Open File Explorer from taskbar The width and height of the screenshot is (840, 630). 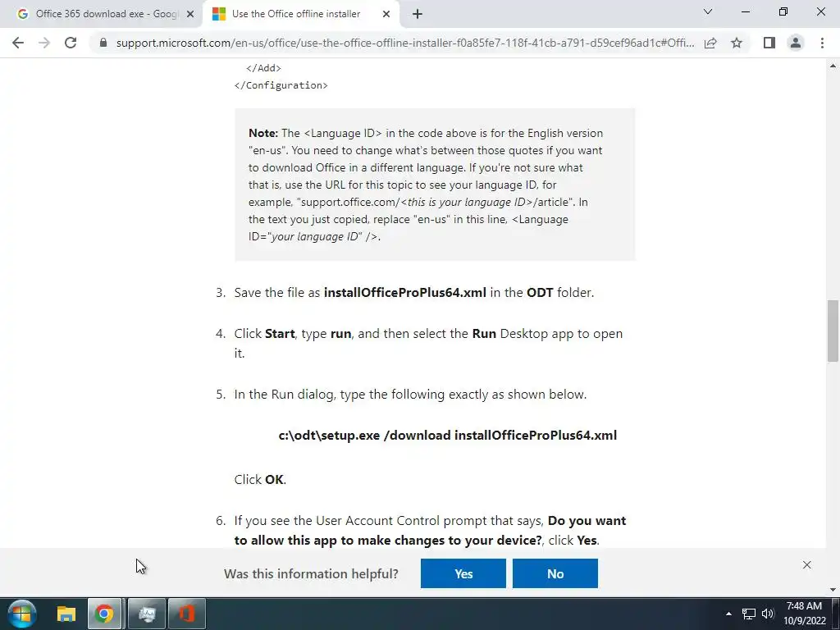[x=66, y=614]
